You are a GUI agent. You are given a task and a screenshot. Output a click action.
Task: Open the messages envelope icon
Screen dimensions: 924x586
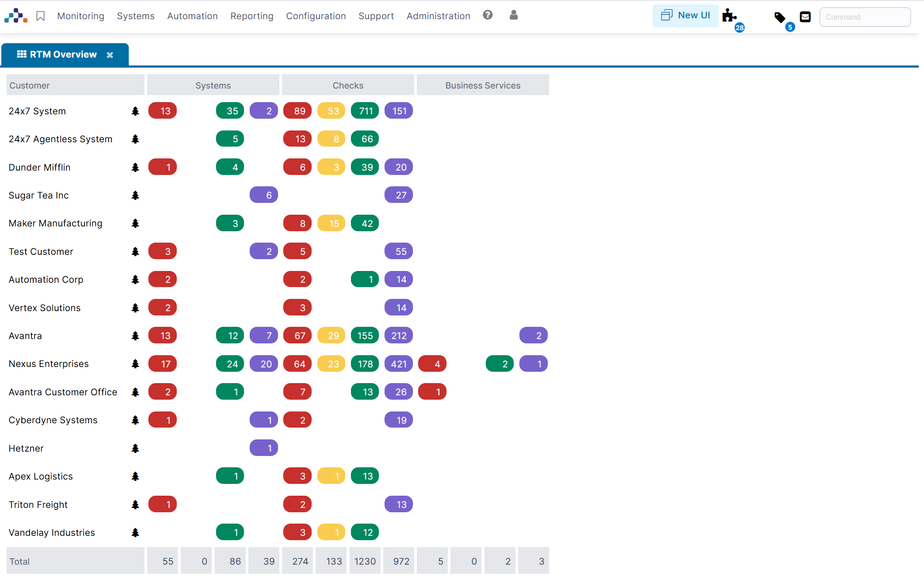pos(805,17)
